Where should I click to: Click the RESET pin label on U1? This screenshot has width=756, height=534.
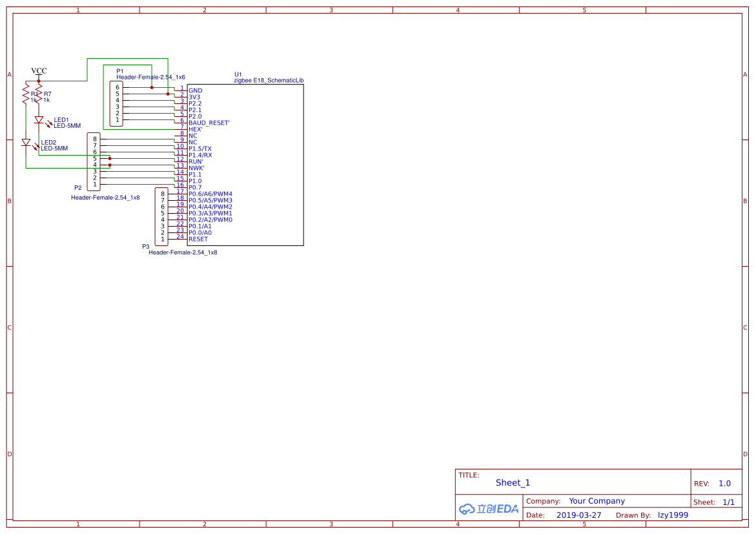[198, 239]
